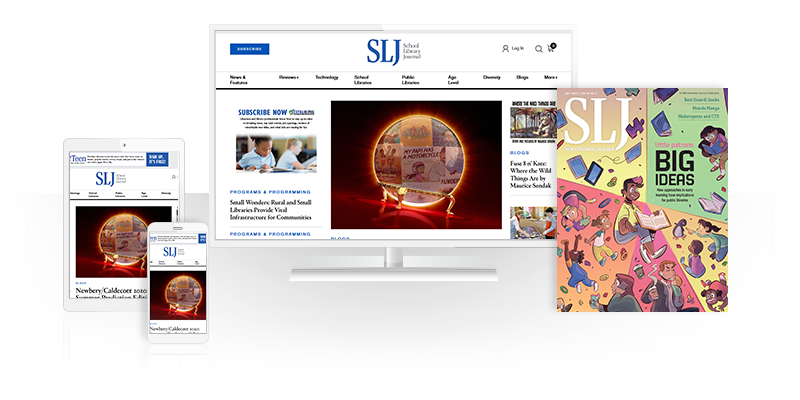
Task: Click the search magnifier icon on desktop site
Action: coord(539,48)
